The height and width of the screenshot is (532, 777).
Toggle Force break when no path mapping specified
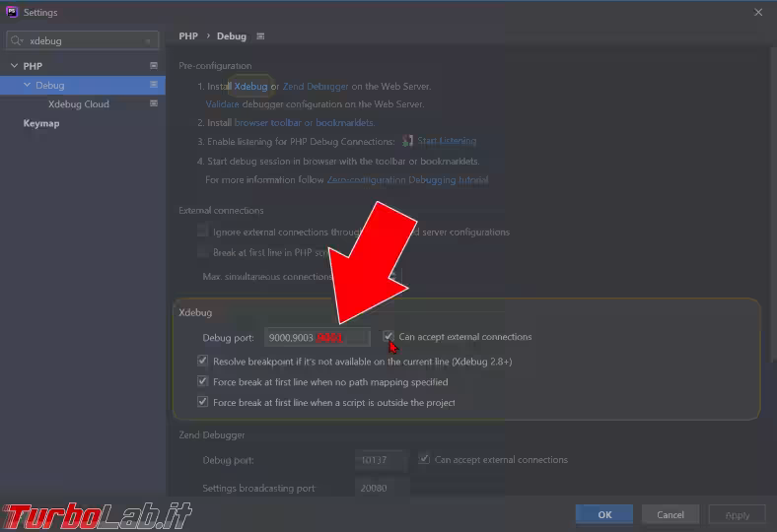coord(202,381)
